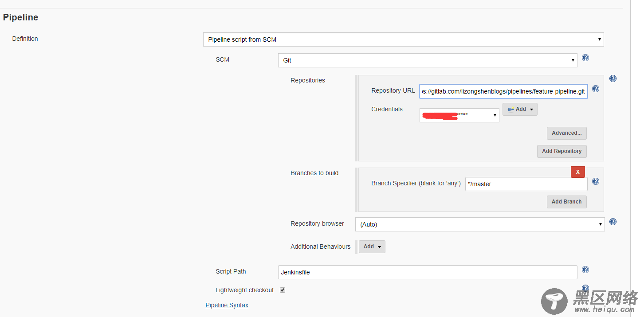Open help for the SCM field
The image size is (644, 317).
(x=585, y=58)
